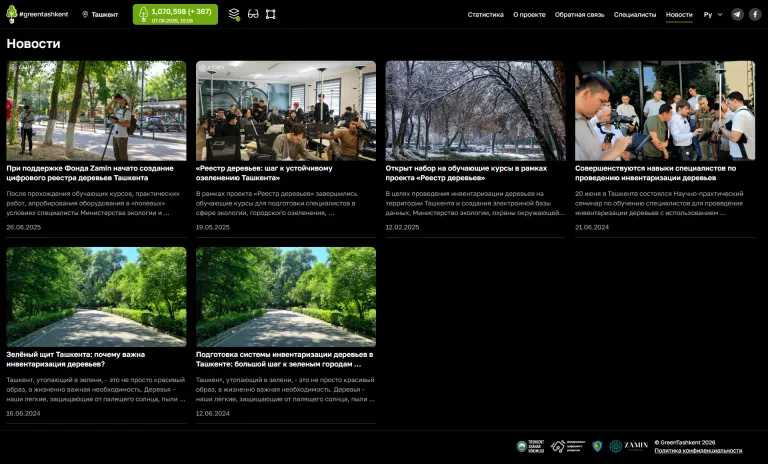Click excerpt starting 'В рамках проекта «Реестр деревьев»'
Screen dimensions: 768x464
(277, 203)
